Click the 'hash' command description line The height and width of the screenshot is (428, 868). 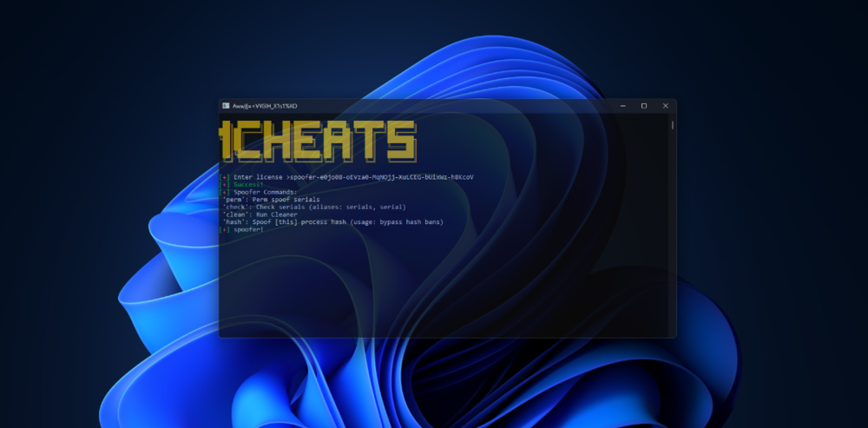click(x=332, y=221)
